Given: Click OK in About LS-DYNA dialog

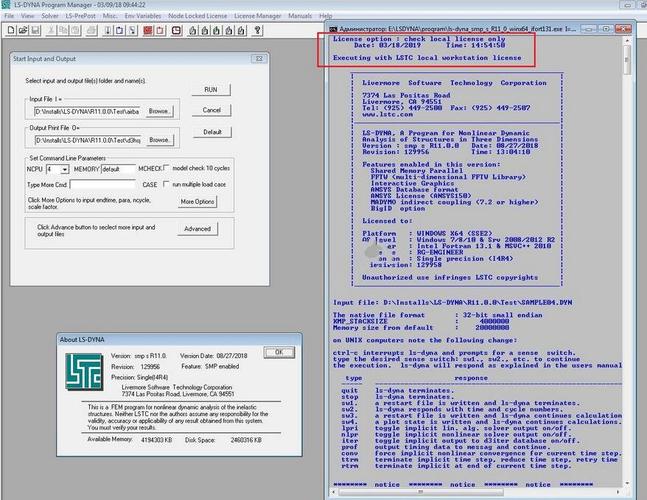Looking at the screenshot, I should (x=279, y=352).
